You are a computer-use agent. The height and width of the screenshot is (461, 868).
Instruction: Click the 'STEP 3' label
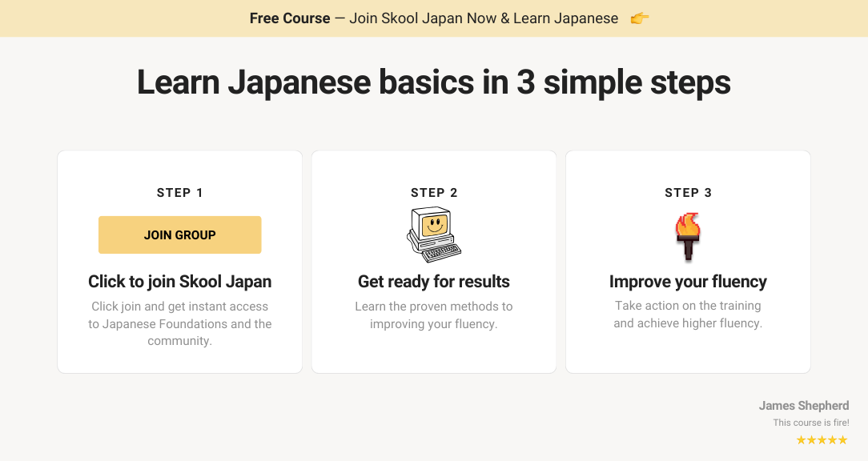[x=688, y=193]
